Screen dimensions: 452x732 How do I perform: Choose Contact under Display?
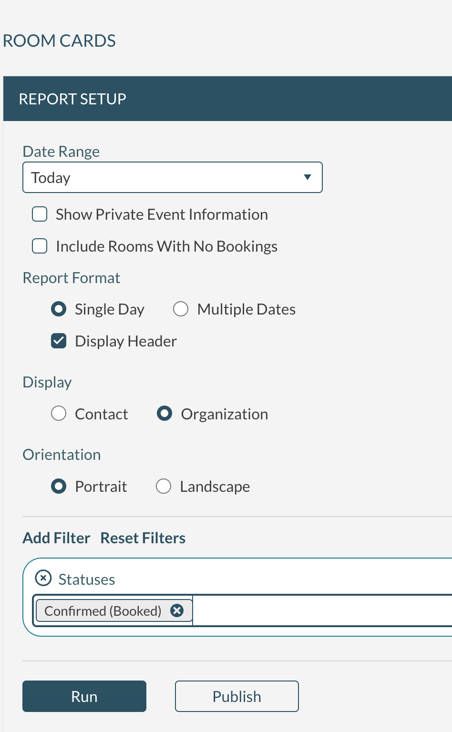point(58,414)
